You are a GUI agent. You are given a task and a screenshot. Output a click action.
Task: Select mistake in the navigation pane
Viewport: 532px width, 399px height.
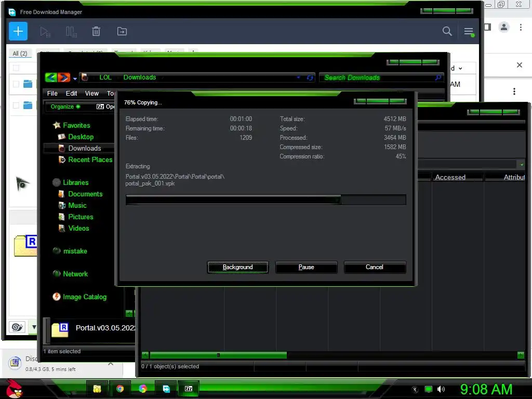(75, 251)
